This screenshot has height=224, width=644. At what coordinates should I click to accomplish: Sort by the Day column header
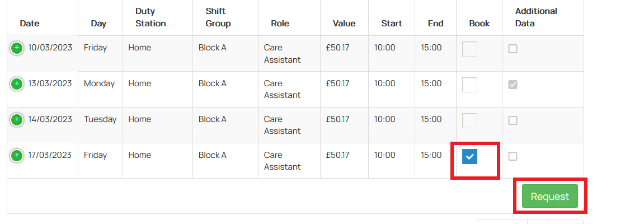click(98, 24)
